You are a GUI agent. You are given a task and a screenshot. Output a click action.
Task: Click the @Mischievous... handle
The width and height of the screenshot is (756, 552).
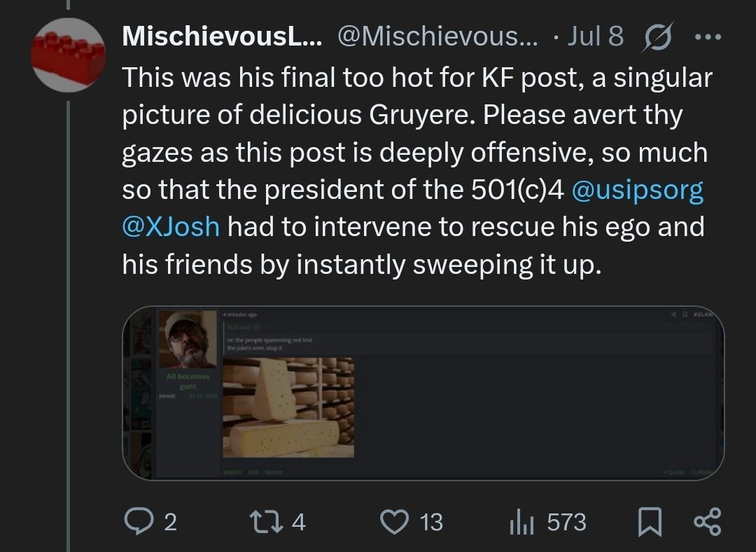[439, 37]
